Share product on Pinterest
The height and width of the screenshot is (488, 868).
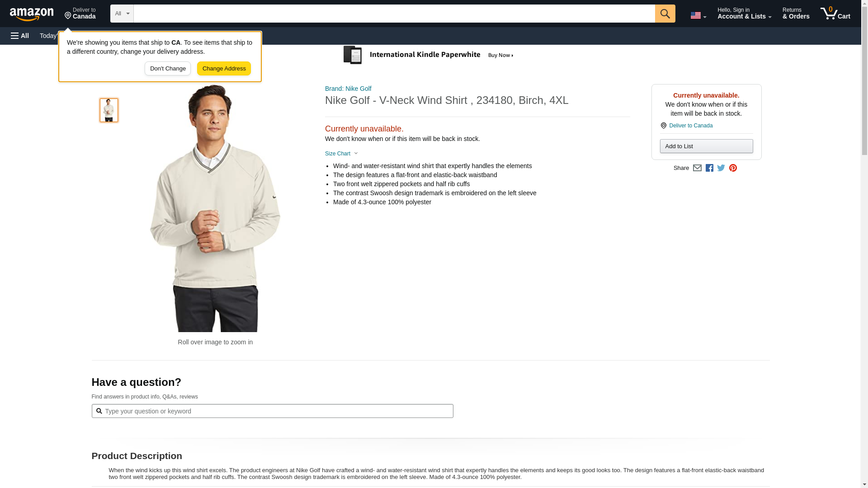point(733,168)
